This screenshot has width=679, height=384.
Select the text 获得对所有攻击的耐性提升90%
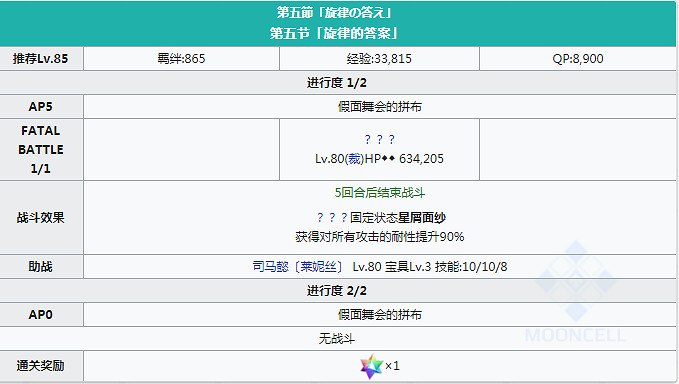(380, 237)
